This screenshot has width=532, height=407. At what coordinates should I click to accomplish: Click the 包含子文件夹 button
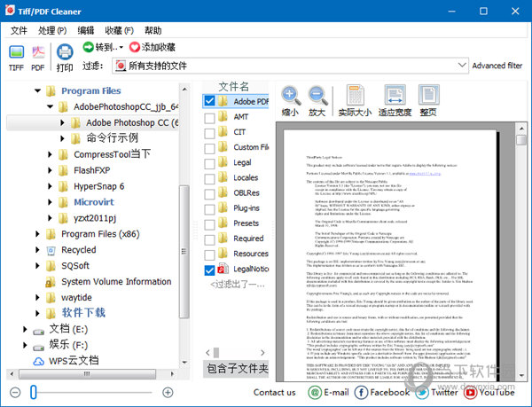point(237,368)
